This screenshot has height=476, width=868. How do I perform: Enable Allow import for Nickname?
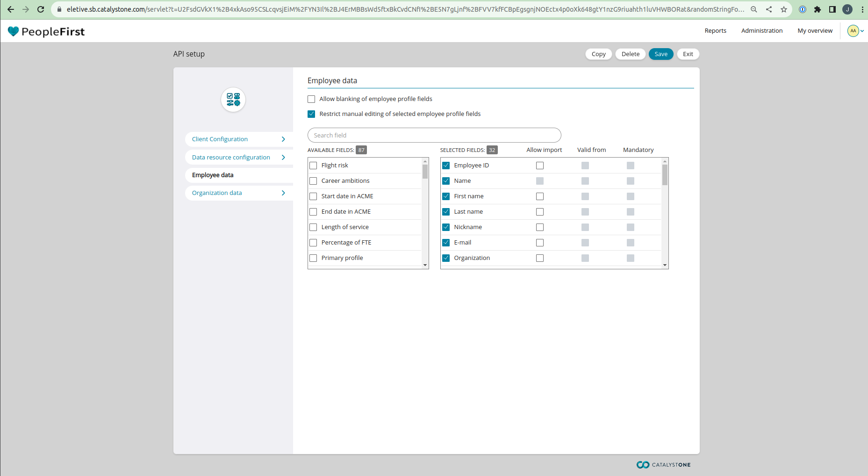540,227
